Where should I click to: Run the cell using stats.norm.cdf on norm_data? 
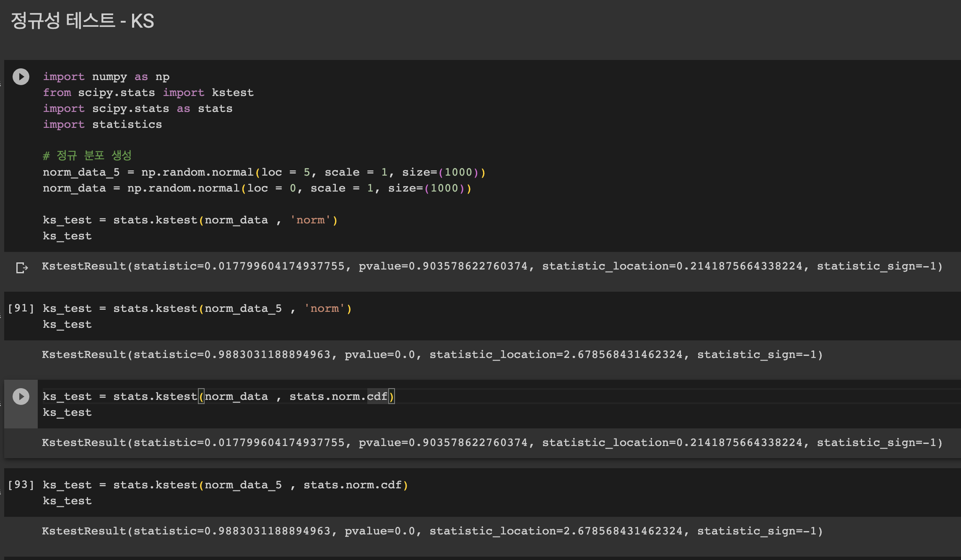coord(21,397)
